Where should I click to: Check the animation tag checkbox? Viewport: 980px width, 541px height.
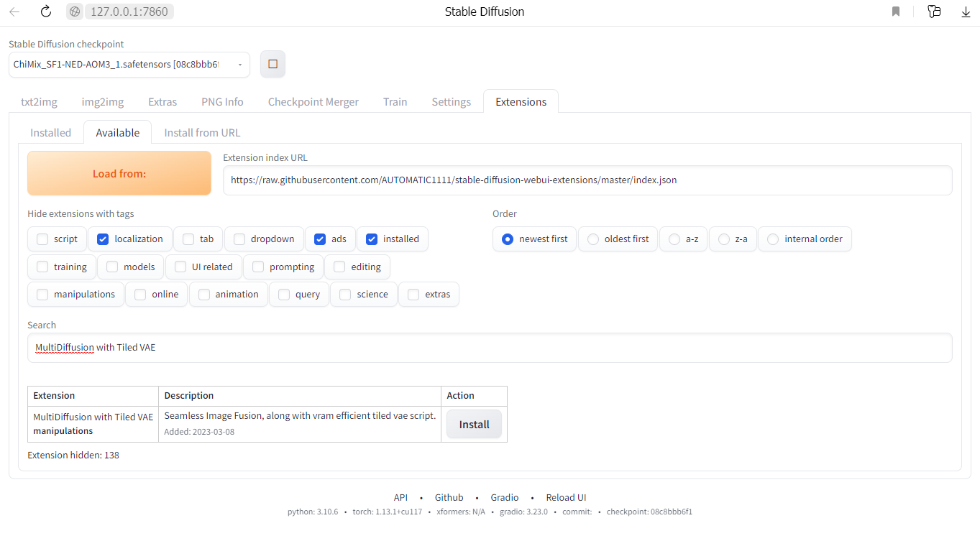[204, 295]
